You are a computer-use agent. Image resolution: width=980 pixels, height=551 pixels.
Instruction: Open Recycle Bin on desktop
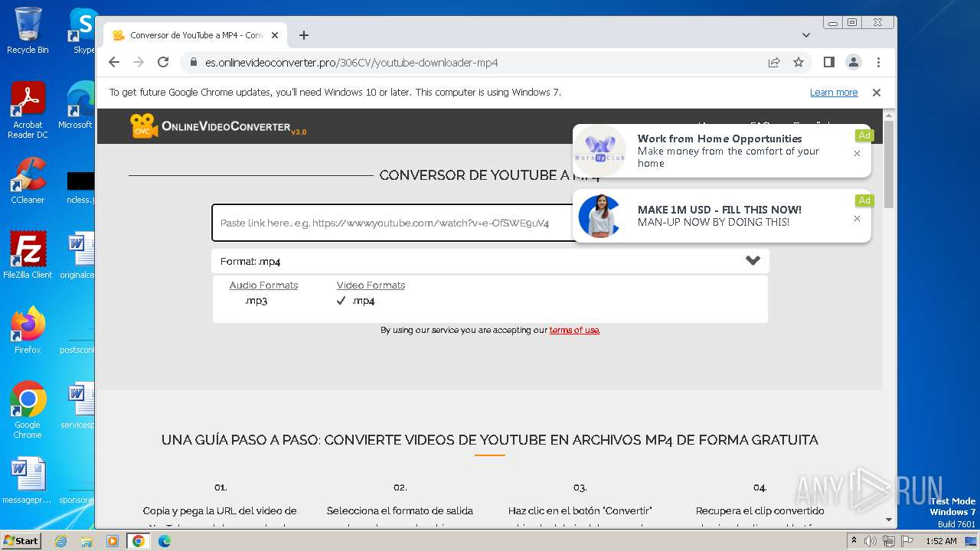tap(28, 31)
